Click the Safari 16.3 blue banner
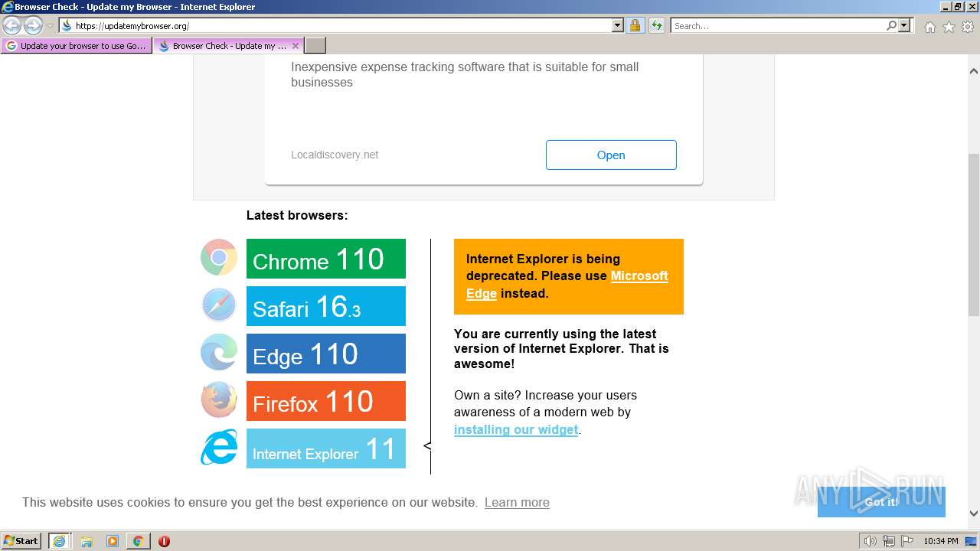 point(326,306)
